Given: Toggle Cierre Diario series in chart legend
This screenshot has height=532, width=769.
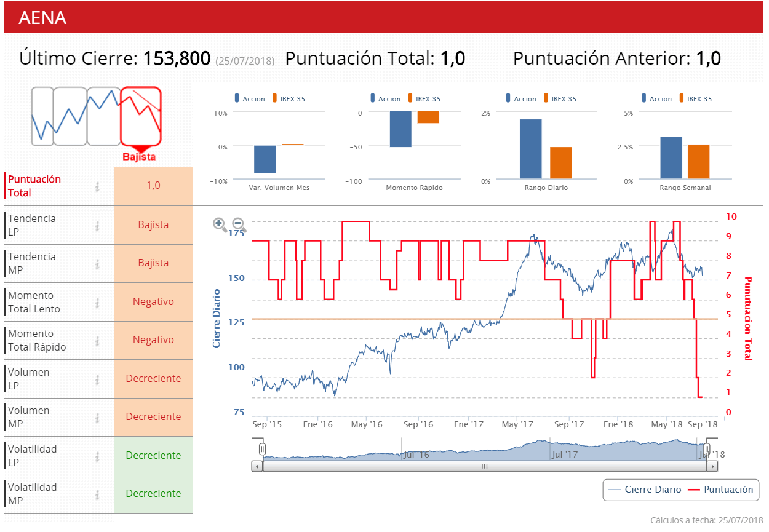Looking at the screenshot, I should click(x=645, y=490).
